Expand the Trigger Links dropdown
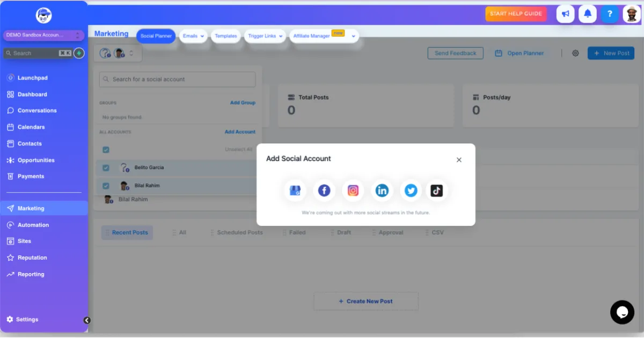This screenshot has width=644, height=338. coord(265,36)
